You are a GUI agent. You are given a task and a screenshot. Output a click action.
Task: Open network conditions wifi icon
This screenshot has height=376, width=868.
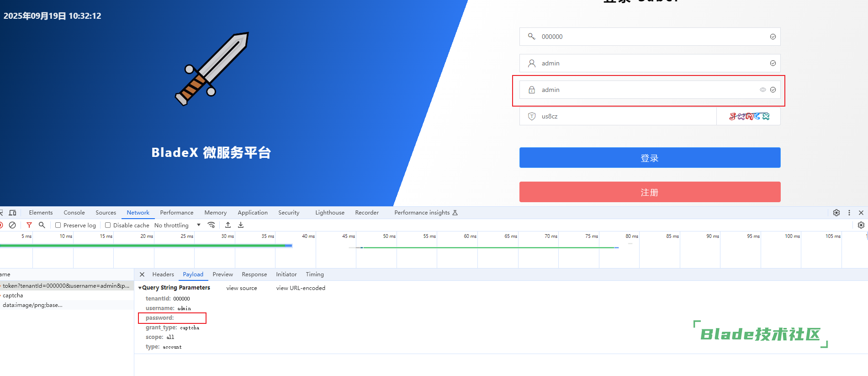click(211, 225)
